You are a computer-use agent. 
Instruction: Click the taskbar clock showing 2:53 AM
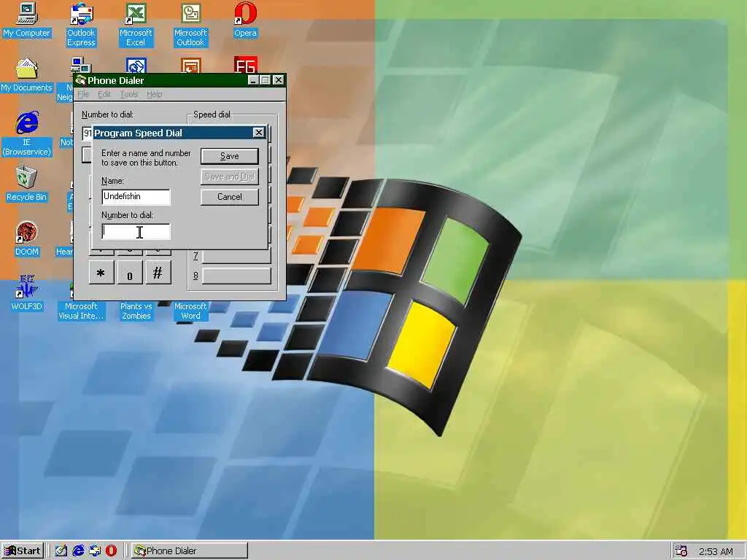pyautogui.click(x=716, y=551)
